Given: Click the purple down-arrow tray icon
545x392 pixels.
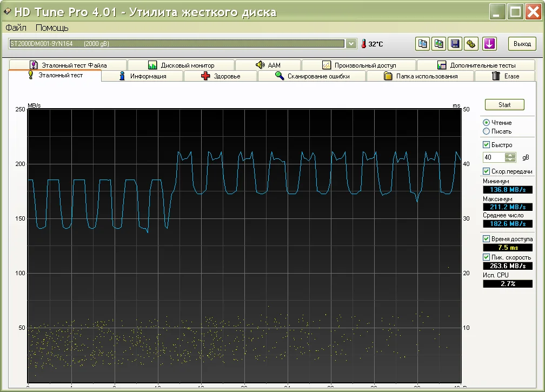Looking at the screenshot, I should [x=489, y=44].
